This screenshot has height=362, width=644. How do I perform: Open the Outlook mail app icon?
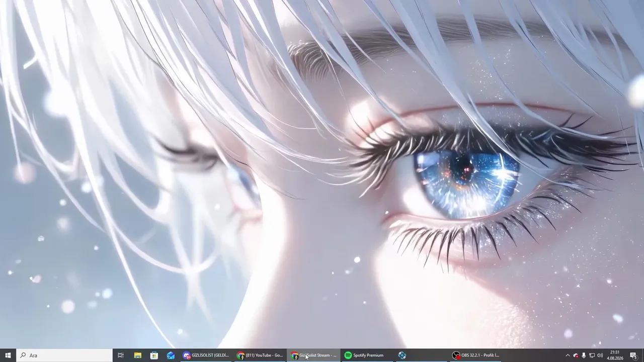tap(171, 355)
